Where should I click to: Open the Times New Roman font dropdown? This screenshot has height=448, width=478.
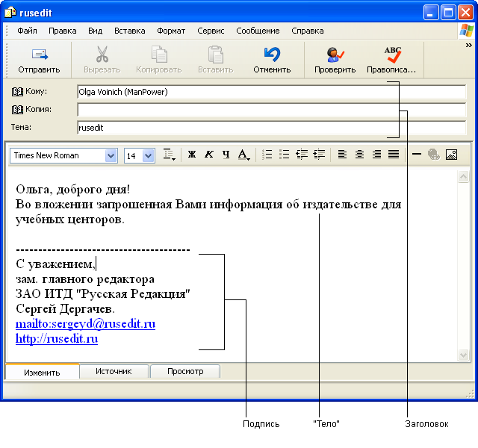click(x=111, y=156)
